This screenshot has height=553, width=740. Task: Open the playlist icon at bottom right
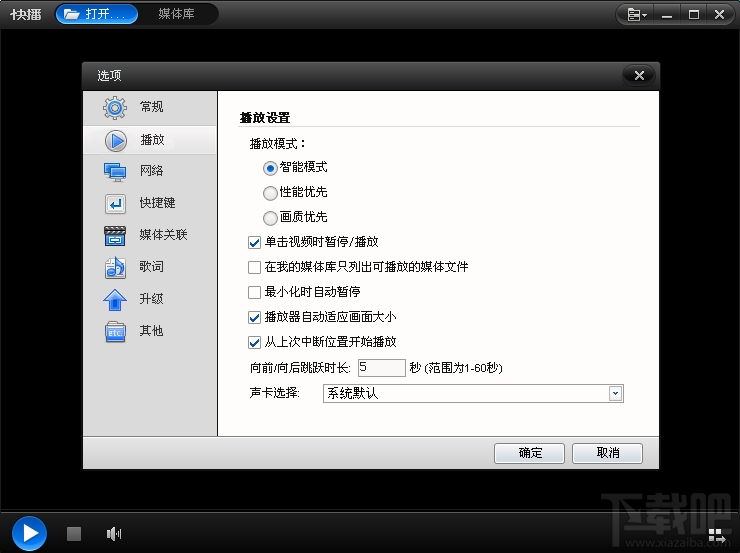tap(717, 536)
